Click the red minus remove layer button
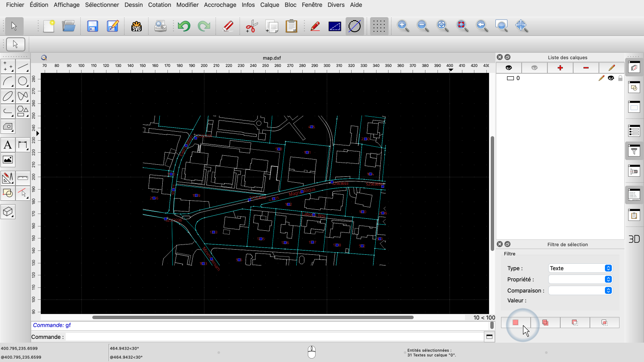Image resolution: width=644 pixels, height=362 pixels. [x=586, y=68]
